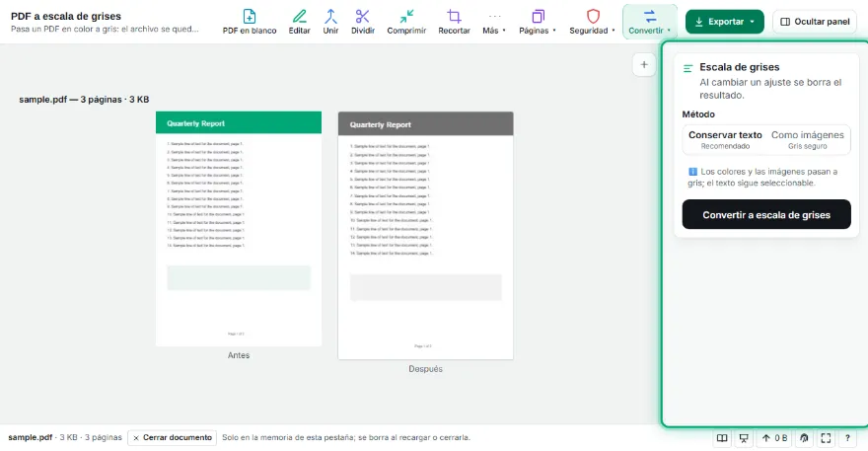Add a file with the plus button

(644, 65)
